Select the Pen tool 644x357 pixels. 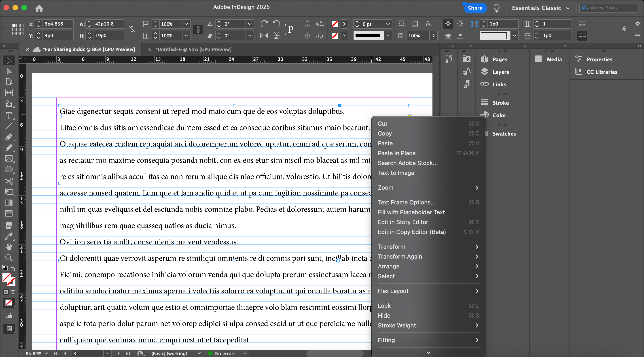pos(9,137)
